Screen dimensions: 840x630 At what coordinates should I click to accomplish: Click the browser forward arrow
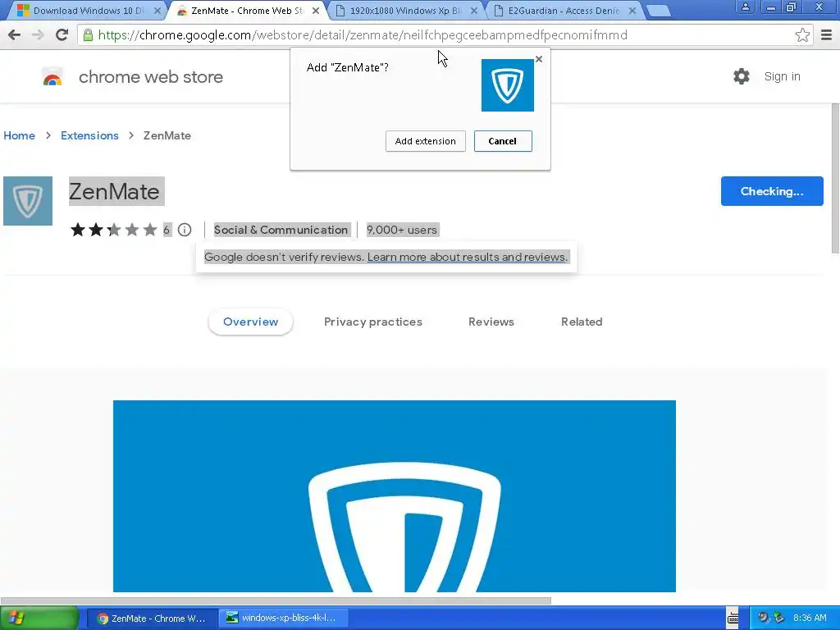coord(38,34)
